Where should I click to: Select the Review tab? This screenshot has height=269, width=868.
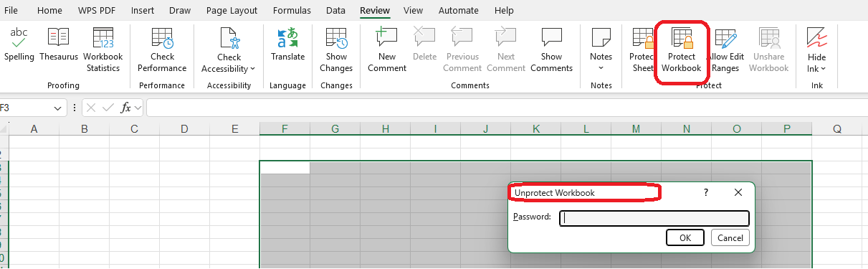pos(375,11)
